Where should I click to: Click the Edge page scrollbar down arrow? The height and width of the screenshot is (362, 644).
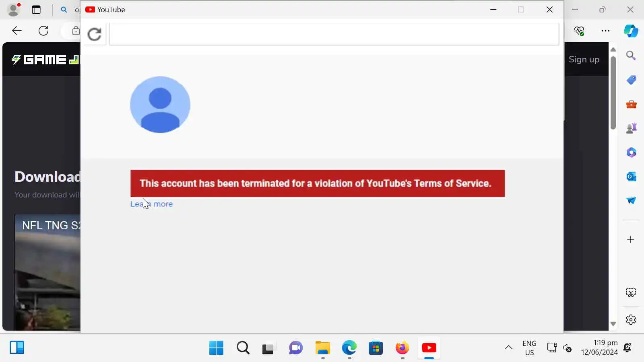(x=613, y=323)
